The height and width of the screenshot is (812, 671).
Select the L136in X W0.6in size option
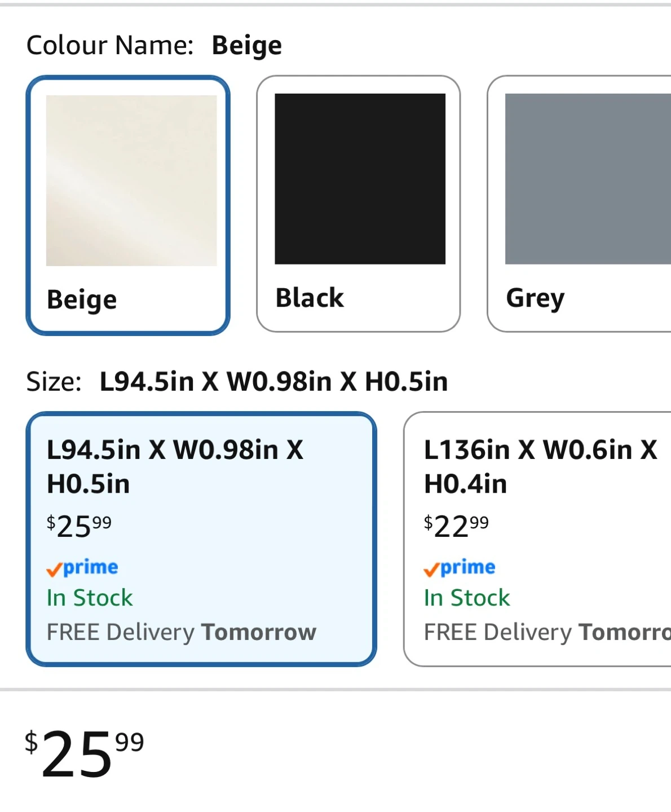(x=540, y=466)
